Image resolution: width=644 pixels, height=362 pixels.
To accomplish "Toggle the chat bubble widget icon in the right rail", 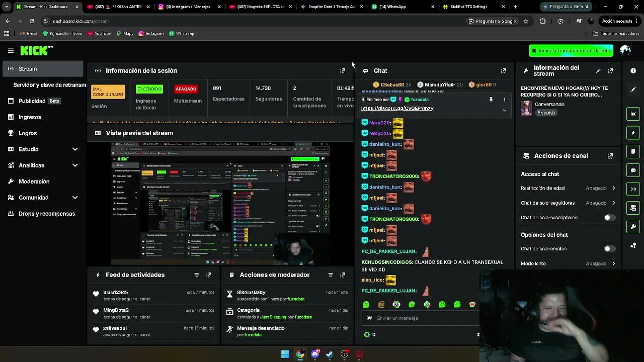I will click(x=633, y=170).
